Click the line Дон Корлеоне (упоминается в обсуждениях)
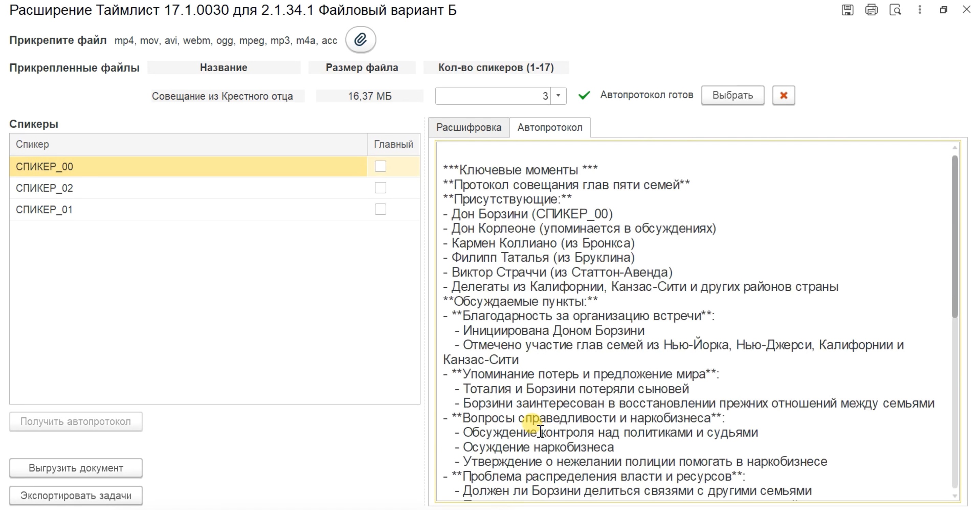Viewport: 980px width, 510px height. [580, 228]
